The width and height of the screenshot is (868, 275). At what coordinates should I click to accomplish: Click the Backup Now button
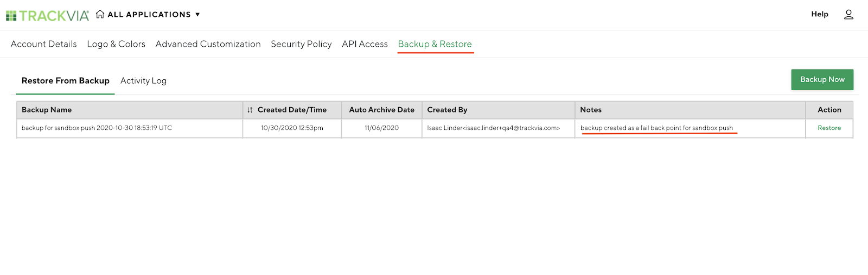coord(822,79)
